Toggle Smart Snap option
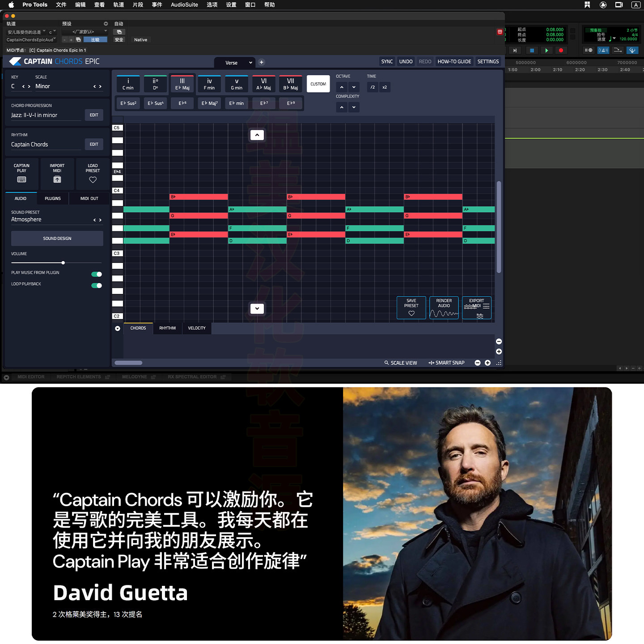644x644 pixels. tap(446, 363)
